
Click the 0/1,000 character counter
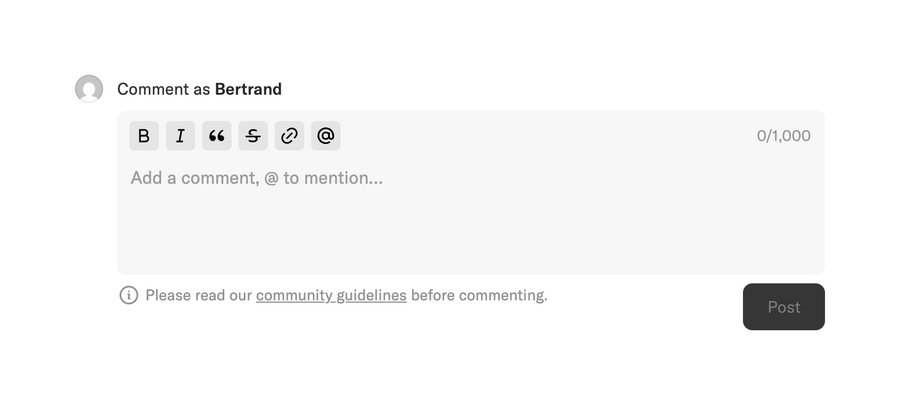pyautogui.click(x=783, y=136)
